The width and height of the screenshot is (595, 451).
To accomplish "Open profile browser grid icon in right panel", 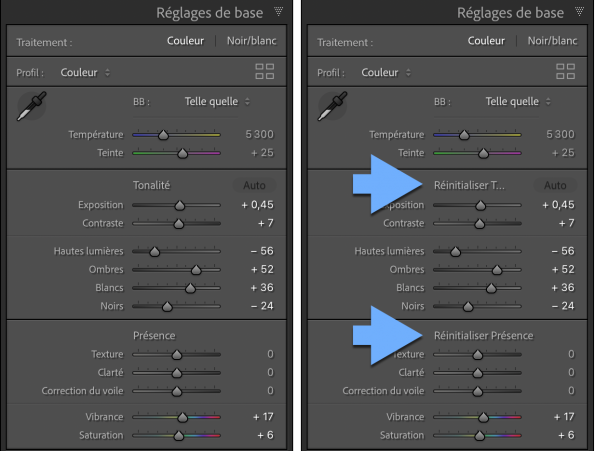I will pos(565,71).
